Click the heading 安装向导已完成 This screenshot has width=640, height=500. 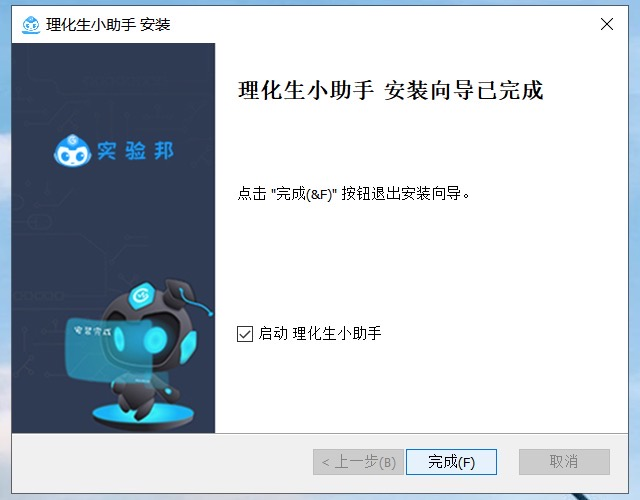(x=464, y=90)
